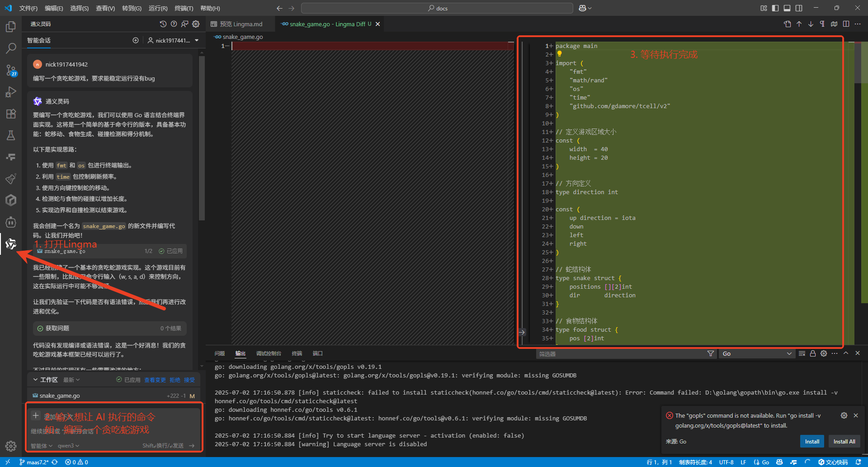Toggle secondary side bar visibility

pyautogui.click(x=799, y=8)
